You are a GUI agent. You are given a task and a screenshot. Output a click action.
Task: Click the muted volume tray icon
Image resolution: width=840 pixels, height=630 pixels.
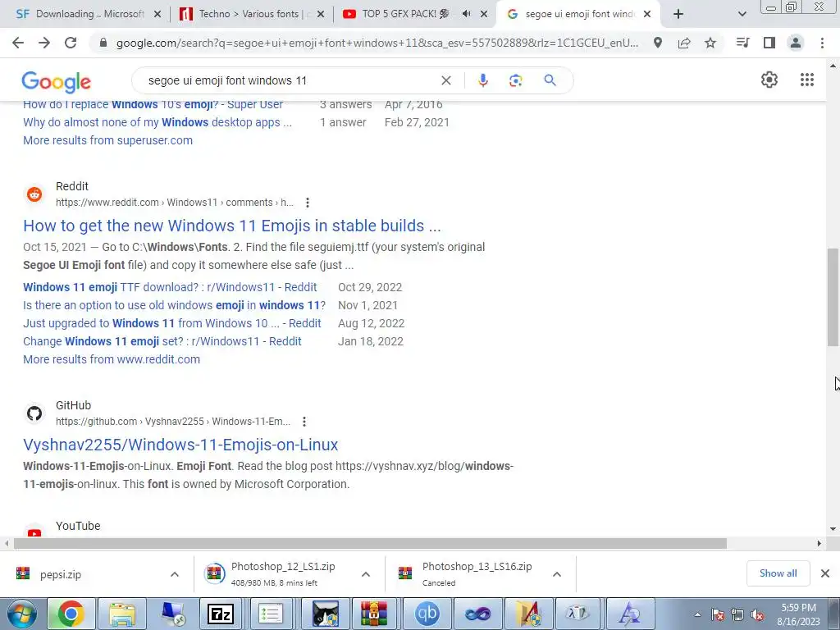[x=757, y=615]
